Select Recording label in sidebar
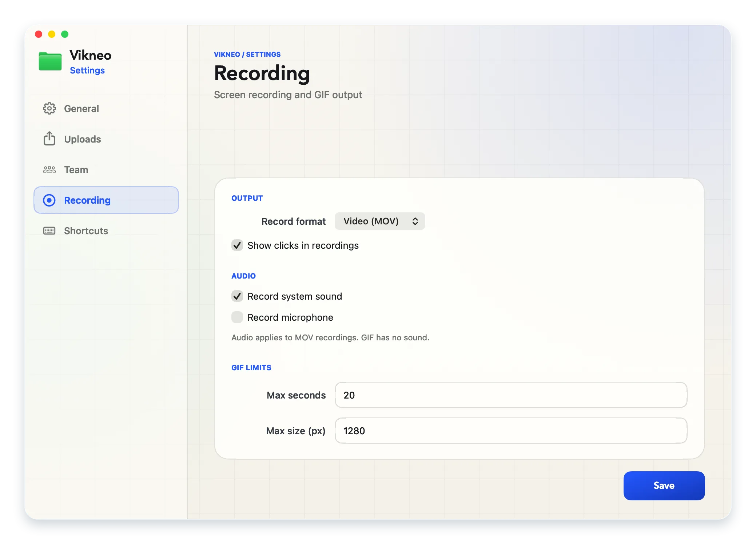Screen dimensions: 756x544 [x=87, y=200]
